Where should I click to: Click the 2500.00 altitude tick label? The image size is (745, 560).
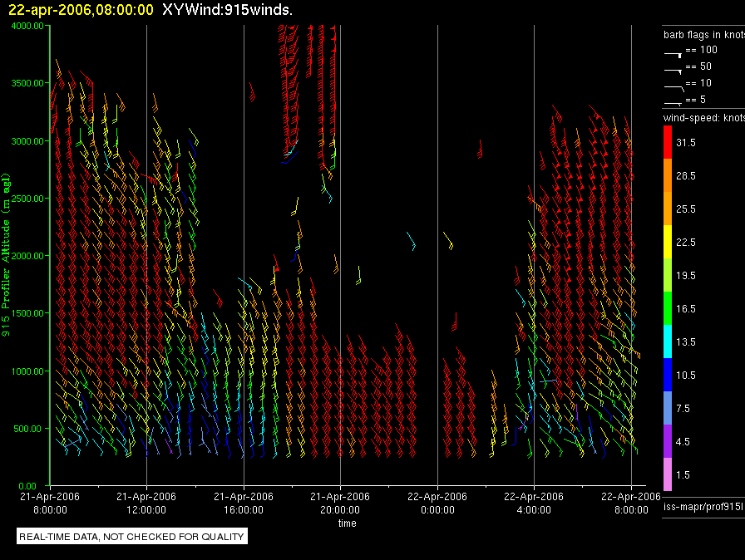click(27, 199)
